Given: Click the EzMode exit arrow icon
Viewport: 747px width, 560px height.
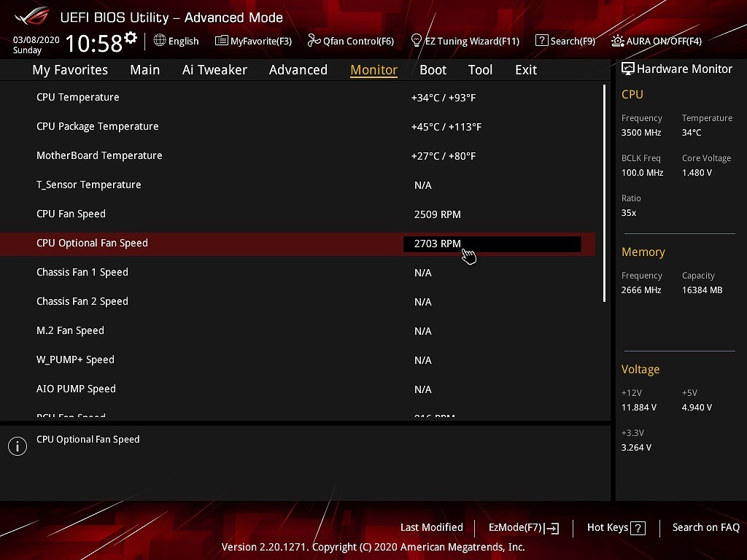Looking at the screenshot, I should pos(551,528).
